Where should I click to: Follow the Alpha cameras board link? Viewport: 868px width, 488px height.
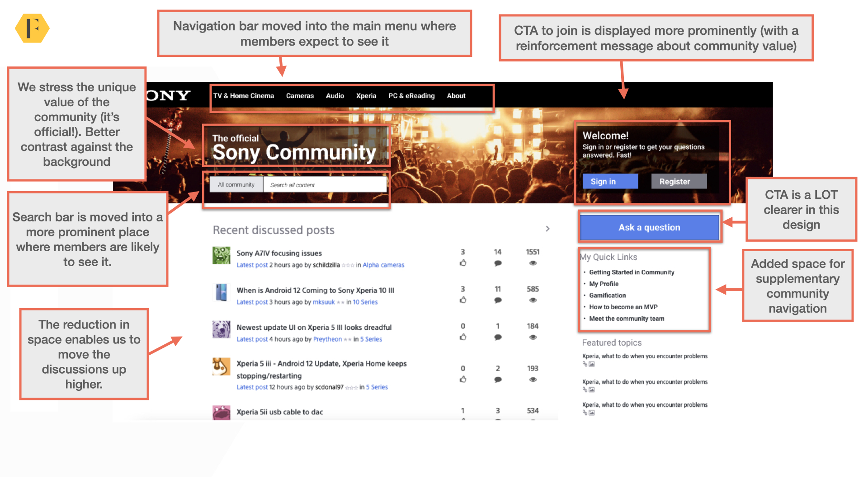(x=383, y=265)
